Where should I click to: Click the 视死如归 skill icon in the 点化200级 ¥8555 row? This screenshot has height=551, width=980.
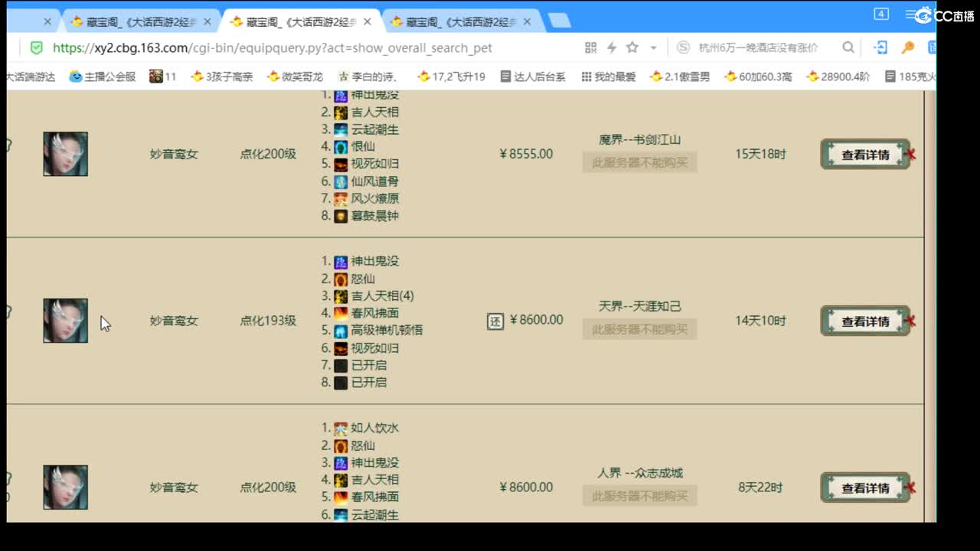[x=341, y=164]
